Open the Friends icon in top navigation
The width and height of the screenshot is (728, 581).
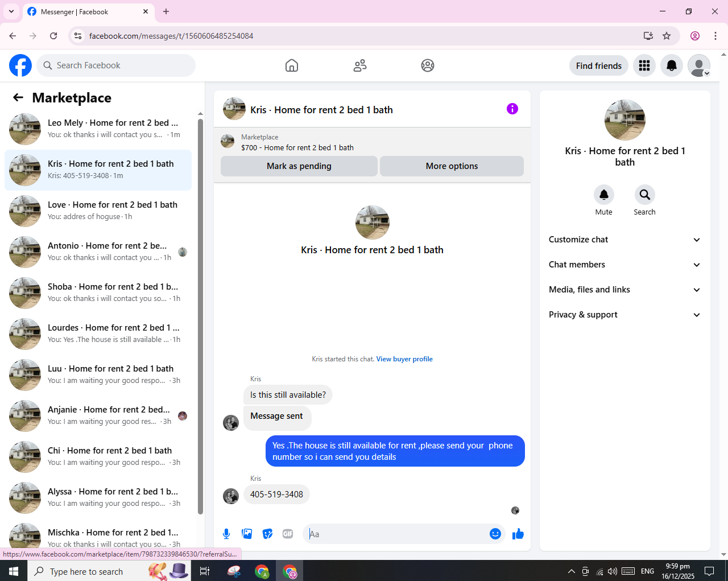coord(360,65)
